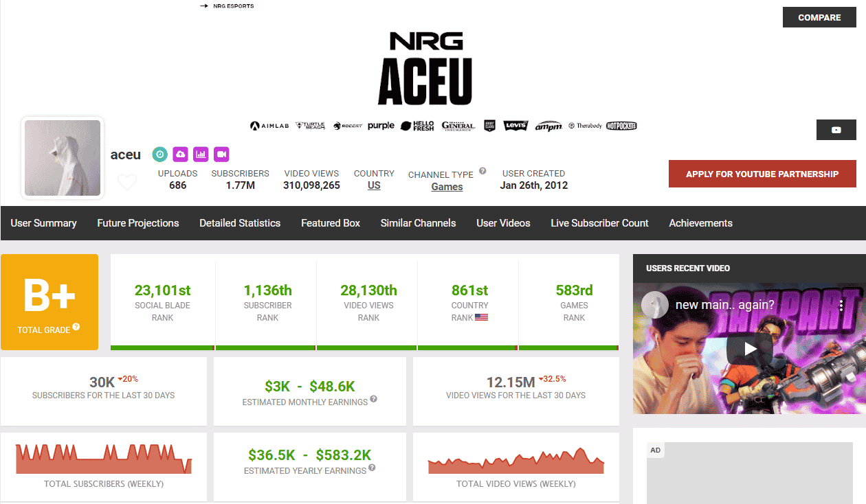Click the COMPARE button

tap(819, 17)
